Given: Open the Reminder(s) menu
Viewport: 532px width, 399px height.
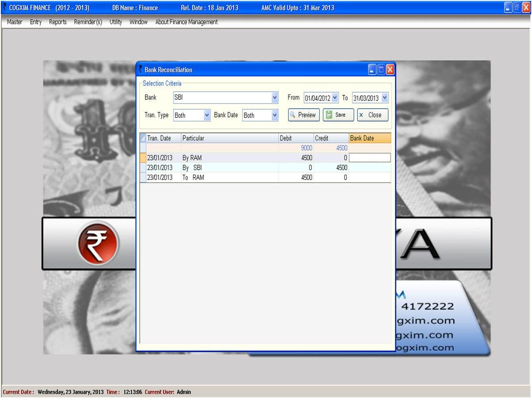Looking at the screenshot, I should tap(88, 22).
